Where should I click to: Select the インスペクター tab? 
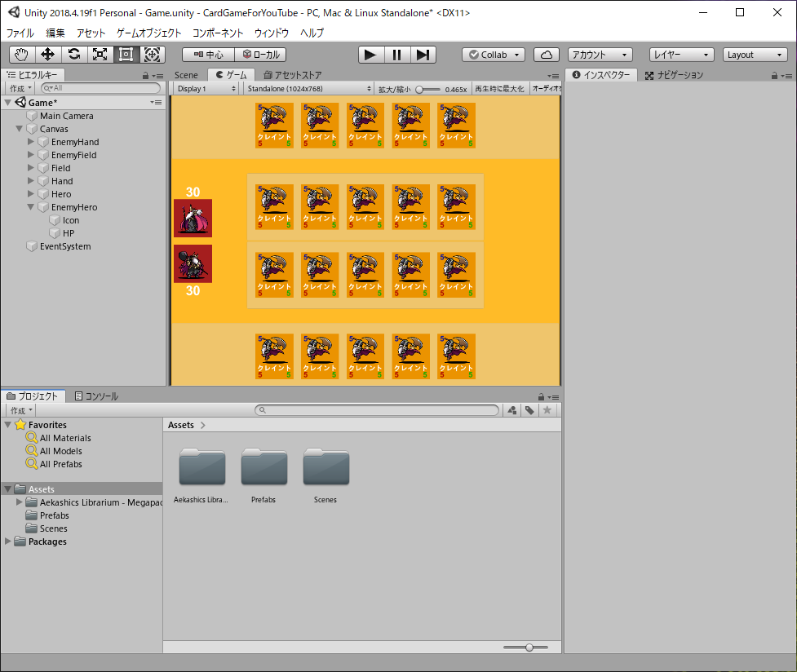pos(600,75)
